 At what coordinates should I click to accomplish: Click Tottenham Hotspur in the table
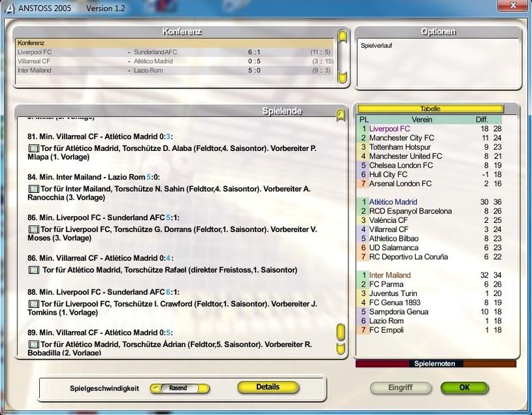click(400, 147)
